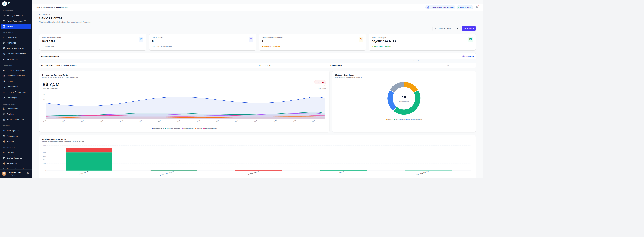Image resolution: width=644 pixels, height=237 pixels.
Task: Click the Sistema gear icon
Action: 4,142
